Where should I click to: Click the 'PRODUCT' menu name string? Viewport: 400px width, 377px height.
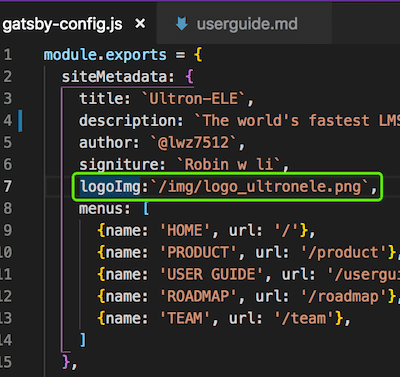pos(198,252)
